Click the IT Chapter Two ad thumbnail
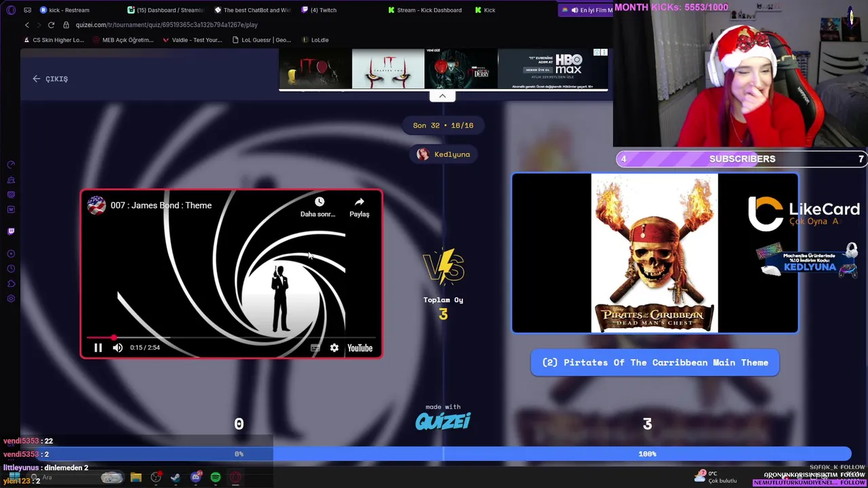 [388, 68]
